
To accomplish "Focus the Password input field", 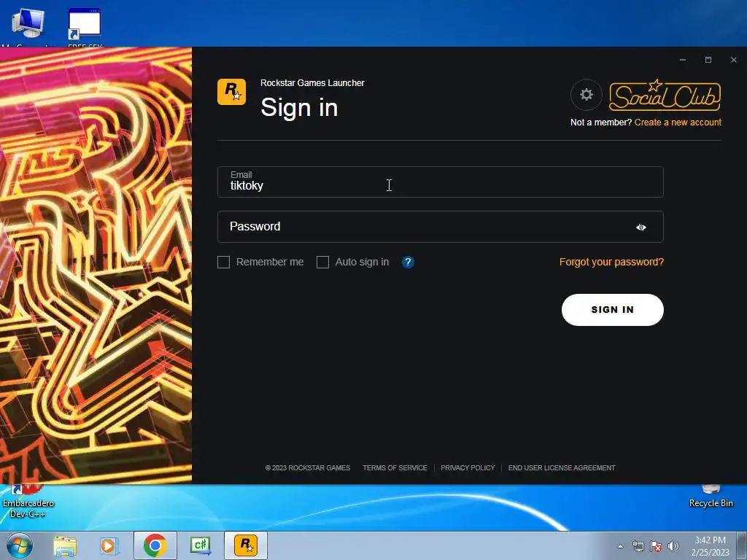I will (440, 227).
